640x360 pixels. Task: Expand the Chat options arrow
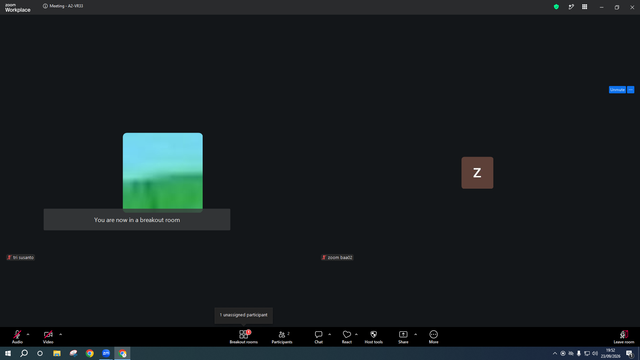329,334
